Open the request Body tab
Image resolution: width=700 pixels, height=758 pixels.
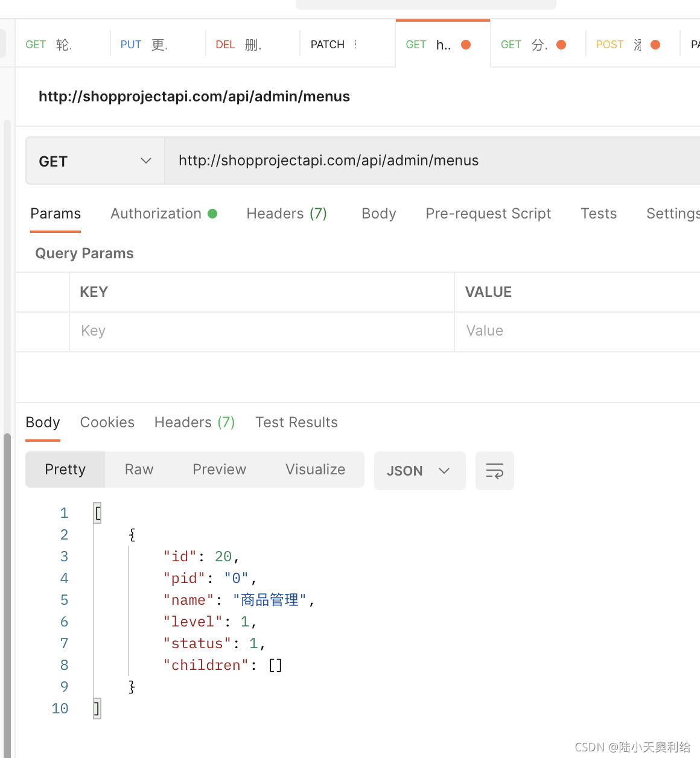click(x=379, y=214)
